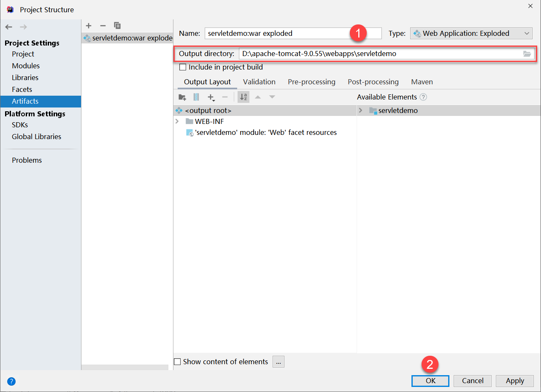Toggle sort elements by names and types
Screen dimensions: 541x392
[243, 97]
